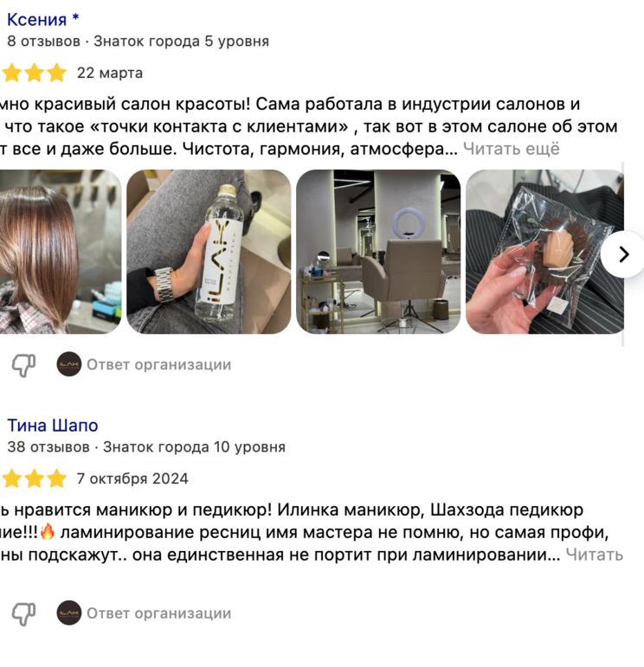Viewport: 644px width, 667px height.
Task: Click the star rating dated 7 октября 2024
Action: [x=34, y=478]
